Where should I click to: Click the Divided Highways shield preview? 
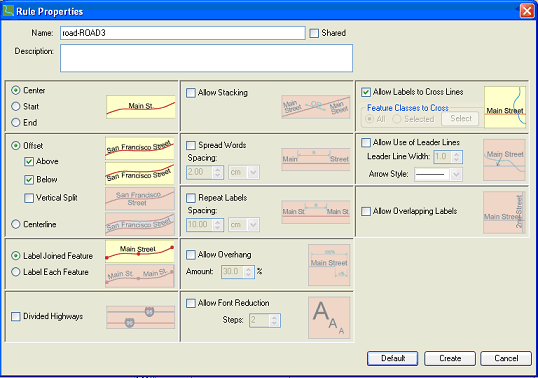click(x=141, y=317)
